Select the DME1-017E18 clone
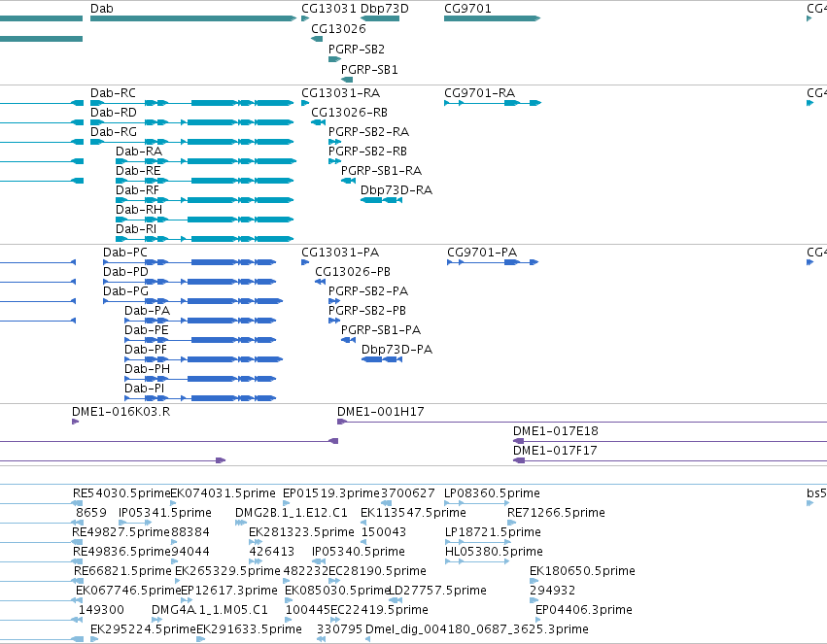The width and height of the screenshot is (827, 644). pyautogui.click(x=670, y=441)
